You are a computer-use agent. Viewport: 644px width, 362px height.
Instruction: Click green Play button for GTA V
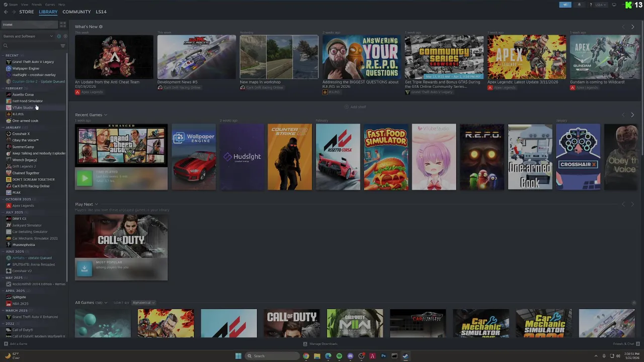click(85, 178)
